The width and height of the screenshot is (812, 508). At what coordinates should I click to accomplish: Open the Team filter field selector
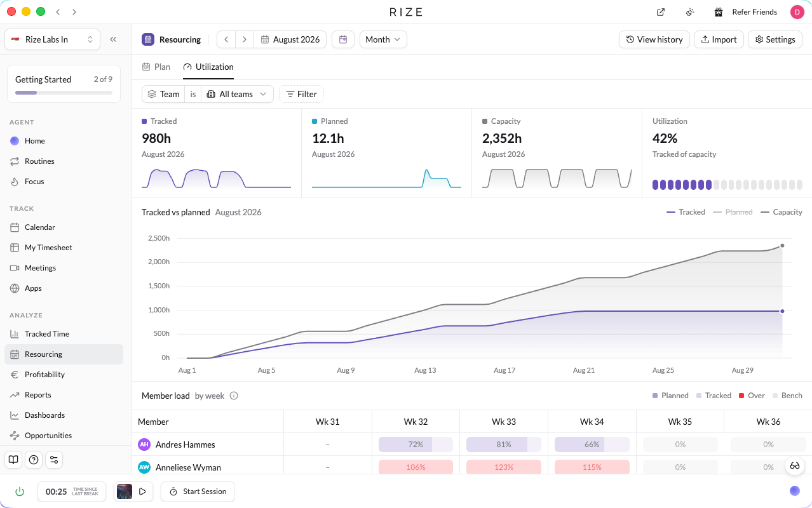tap(163, 94)
